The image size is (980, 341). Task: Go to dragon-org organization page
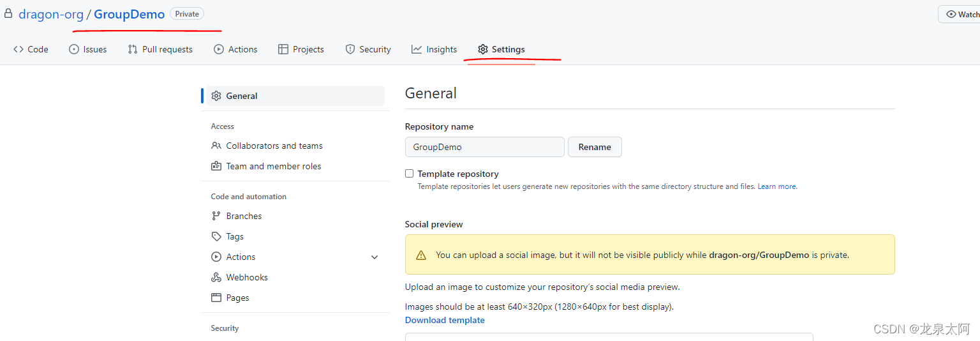[x=51, y=14]
